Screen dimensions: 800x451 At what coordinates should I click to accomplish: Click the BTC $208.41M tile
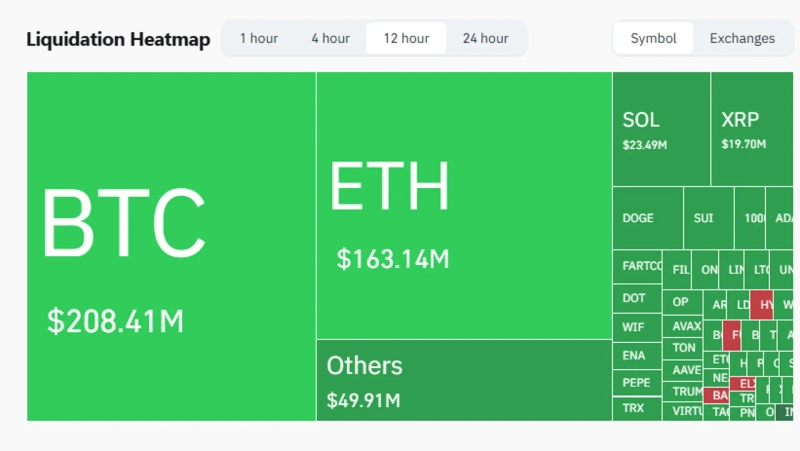pyautogui.click(x=171, y=246)
